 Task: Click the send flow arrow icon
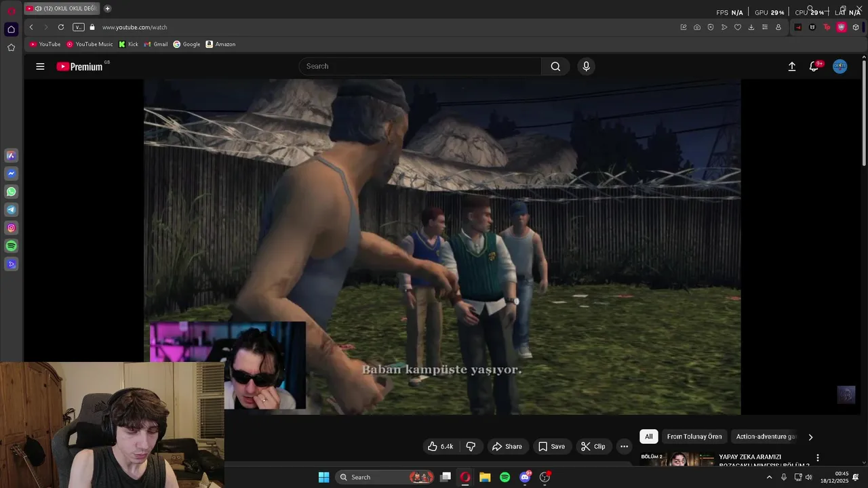pos(724,27)
